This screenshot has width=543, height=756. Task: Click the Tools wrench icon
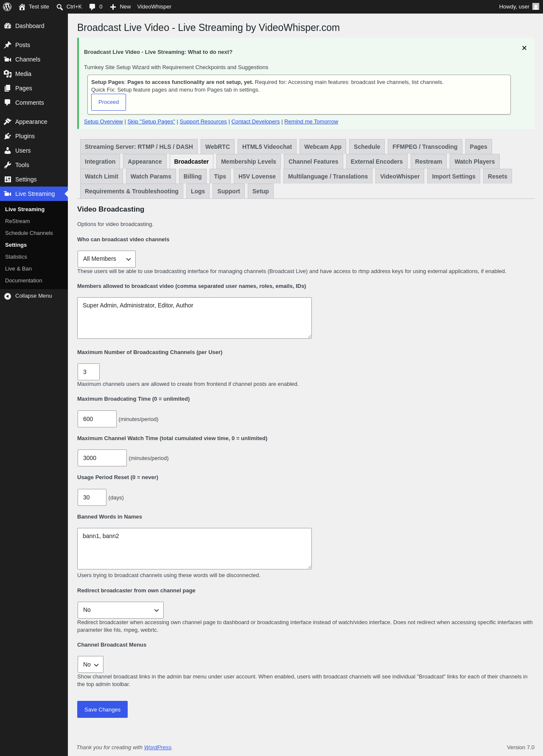[x=8, y=165]
